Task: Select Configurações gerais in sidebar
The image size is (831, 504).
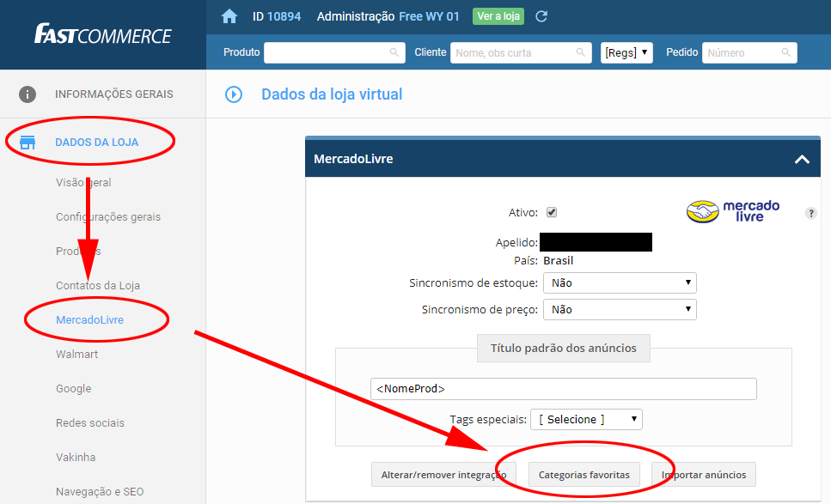Action: (x=108, y=217)
